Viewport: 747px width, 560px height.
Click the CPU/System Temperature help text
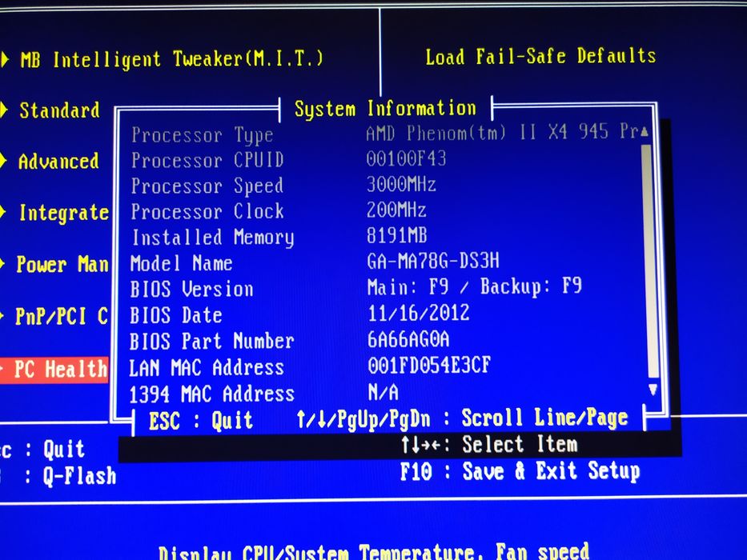pos(374,551)
